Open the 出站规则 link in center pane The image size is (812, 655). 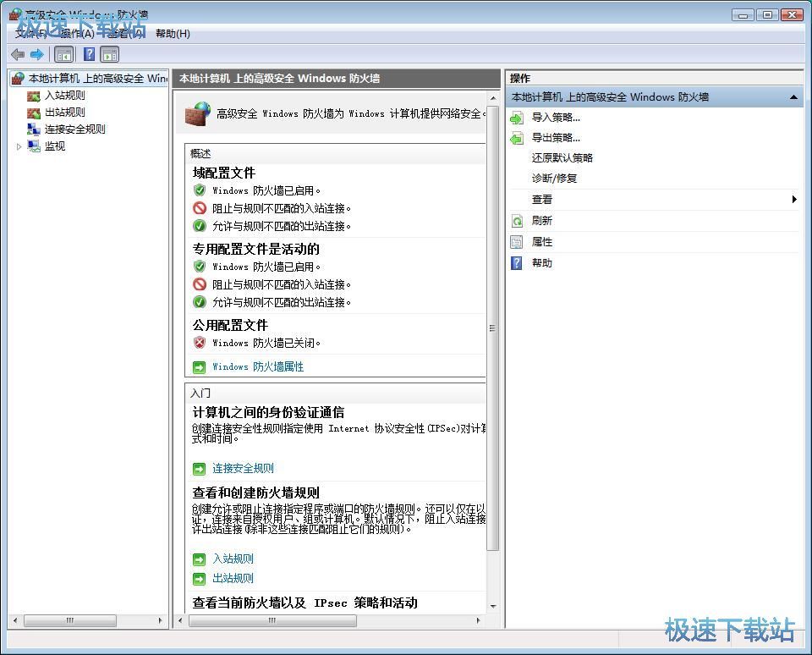[233, 578]
